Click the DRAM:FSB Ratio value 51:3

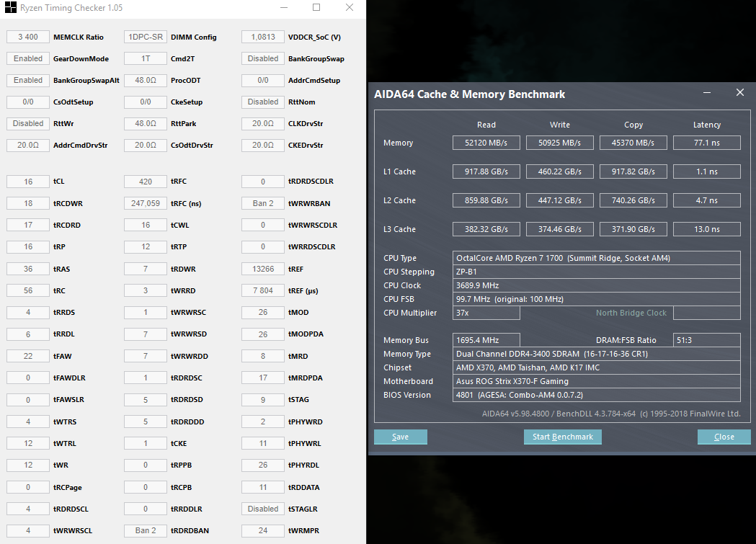(707, 340)
